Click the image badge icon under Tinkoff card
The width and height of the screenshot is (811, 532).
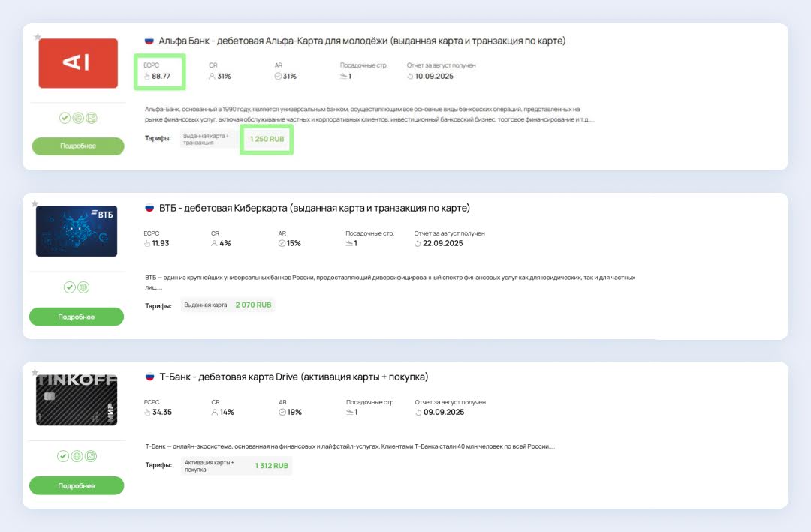[x=90, y=455]
